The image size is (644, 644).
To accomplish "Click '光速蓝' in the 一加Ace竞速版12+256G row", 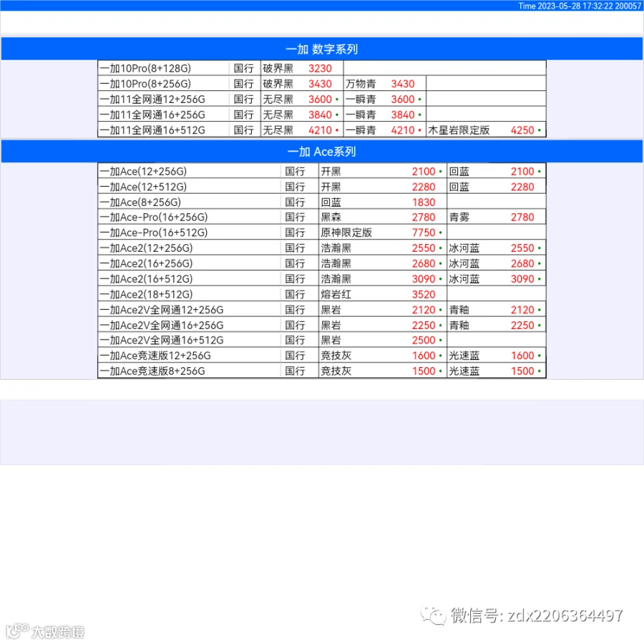I will (x=464, y=355).
